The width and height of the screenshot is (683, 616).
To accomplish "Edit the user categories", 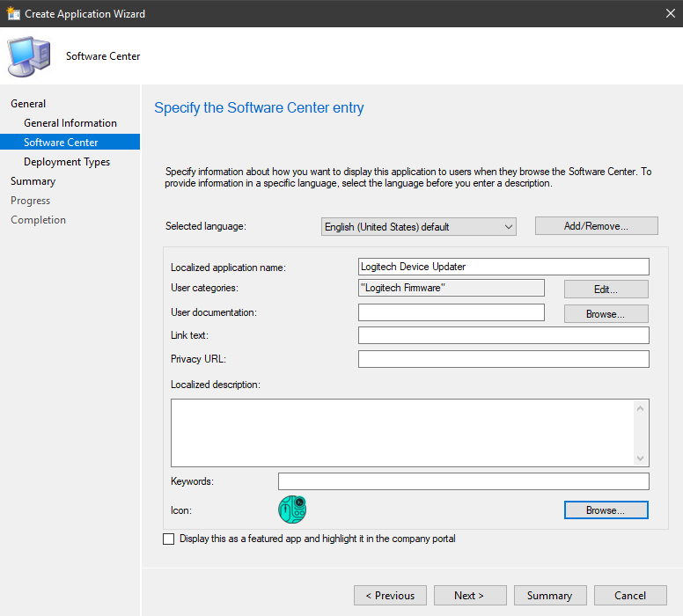I will 606,290.
